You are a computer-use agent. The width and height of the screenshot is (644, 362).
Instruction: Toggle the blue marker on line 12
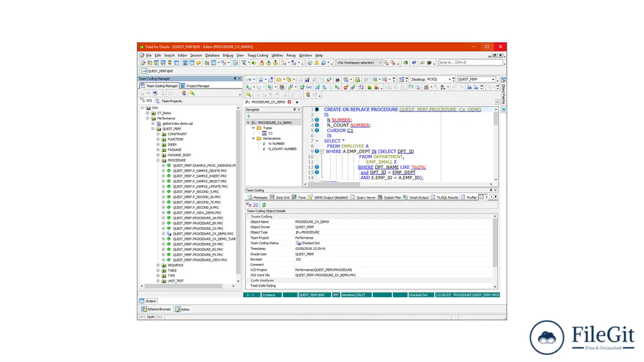pos(317,167)
